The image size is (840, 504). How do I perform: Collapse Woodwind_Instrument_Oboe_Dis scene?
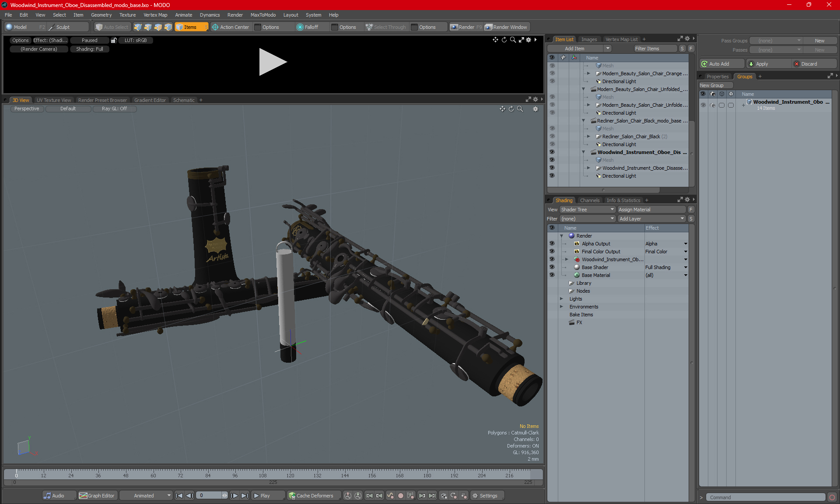pos(583,152)
